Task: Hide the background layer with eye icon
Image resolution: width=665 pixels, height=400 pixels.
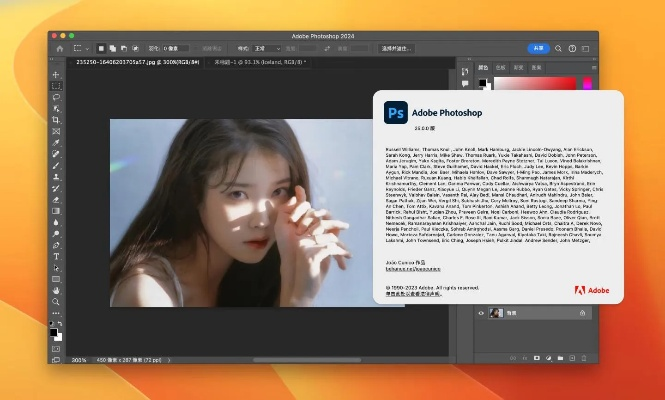Action: (x=481, y=313)
